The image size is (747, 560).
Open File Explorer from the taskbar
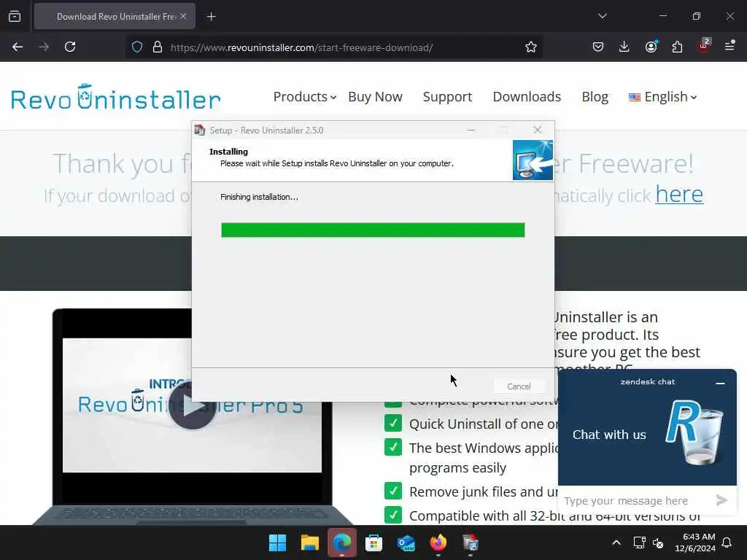tap(309, 542)
